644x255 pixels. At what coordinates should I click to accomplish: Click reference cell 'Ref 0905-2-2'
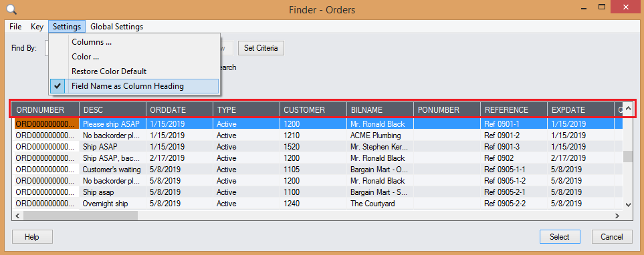(514, 204)
